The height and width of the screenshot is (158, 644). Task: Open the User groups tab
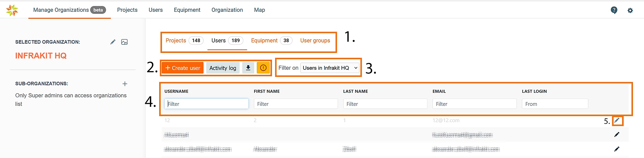coord(315,40)
